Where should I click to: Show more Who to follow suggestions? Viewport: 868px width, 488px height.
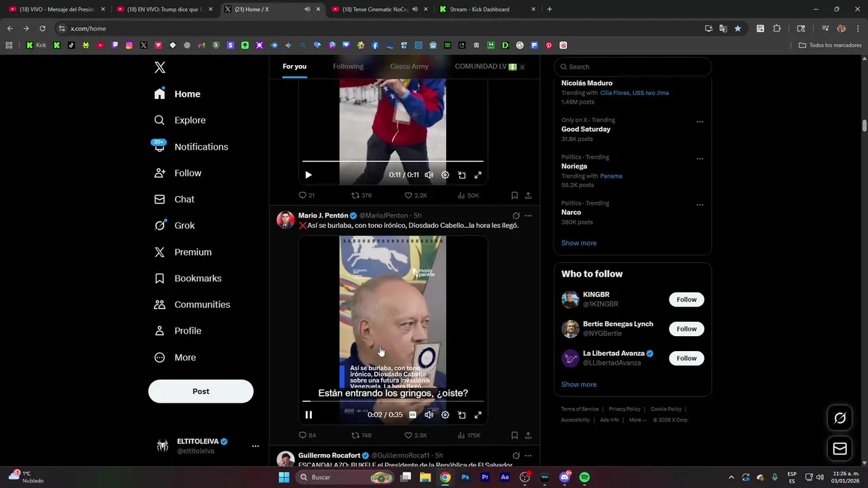pos(578,384)
